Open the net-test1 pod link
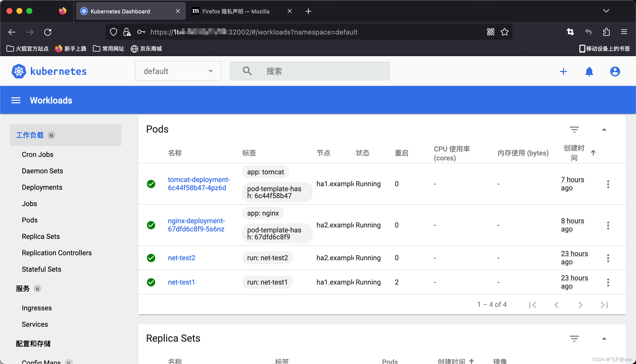 coord(181,282)
